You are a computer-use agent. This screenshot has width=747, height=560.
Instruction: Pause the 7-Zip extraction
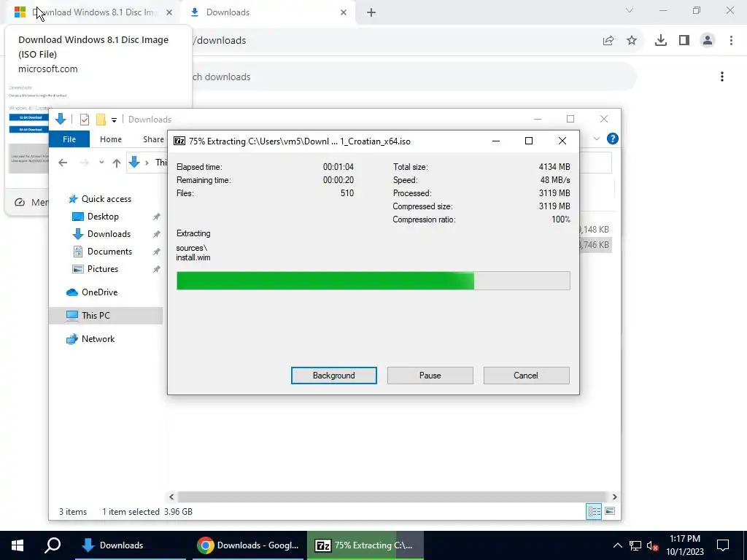430,376
